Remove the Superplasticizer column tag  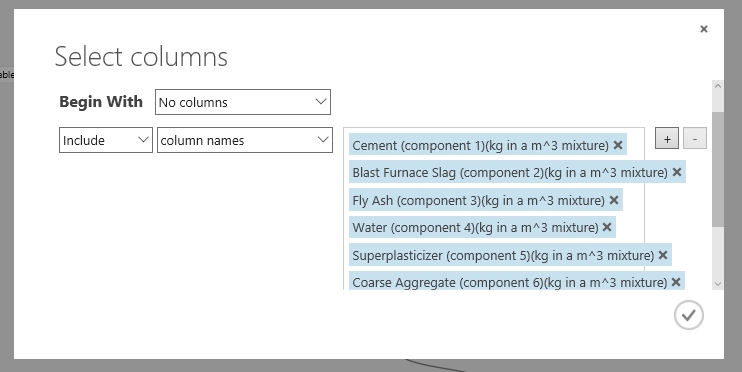pyautogui.click(x=663, y=255)
